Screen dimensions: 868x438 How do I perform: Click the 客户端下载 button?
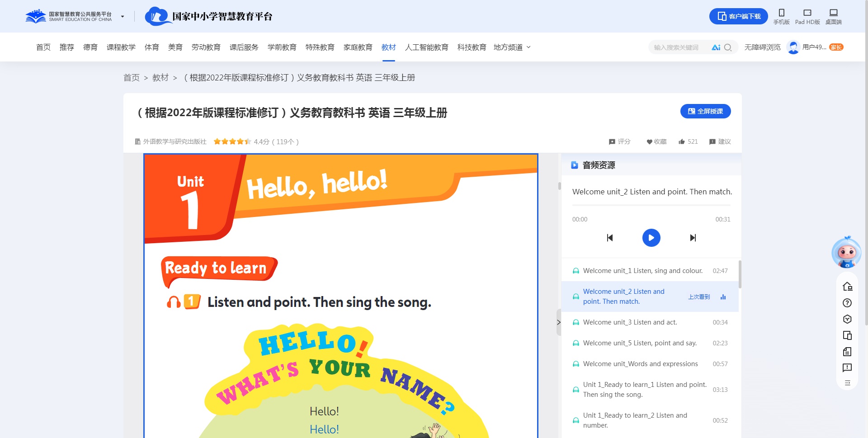point(738,16)
